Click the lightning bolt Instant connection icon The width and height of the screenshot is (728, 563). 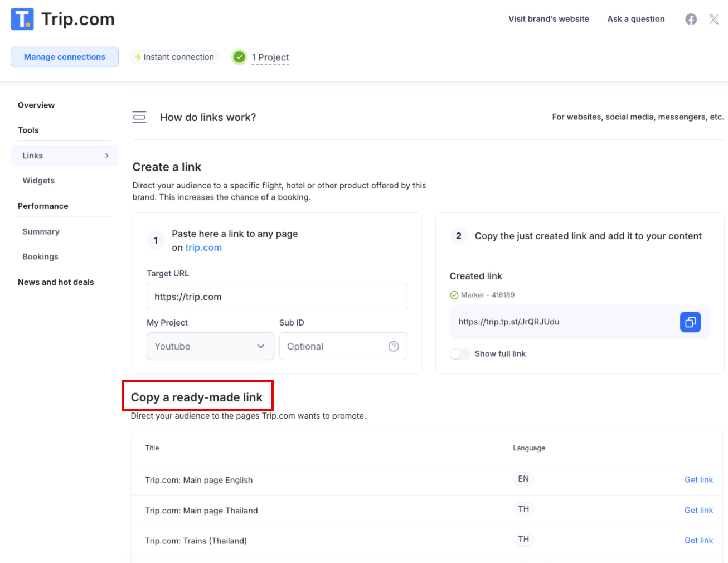coord(138,57)
